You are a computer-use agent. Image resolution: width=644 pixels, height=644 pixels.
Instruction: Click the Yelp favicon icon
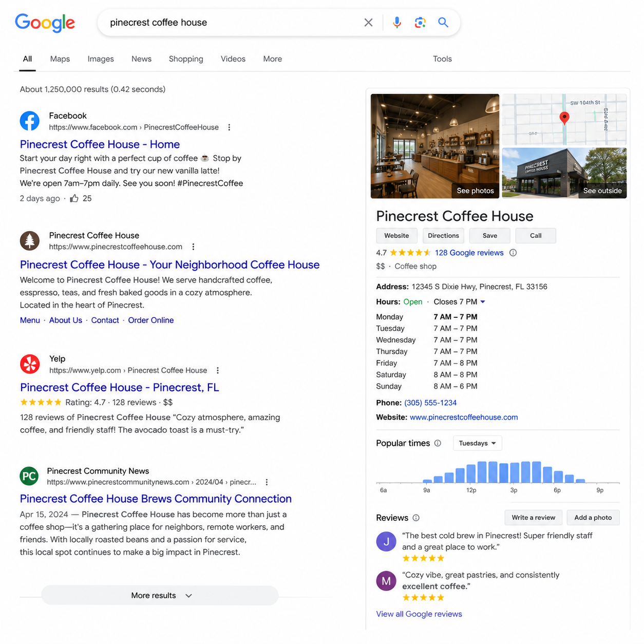(29, 364)
